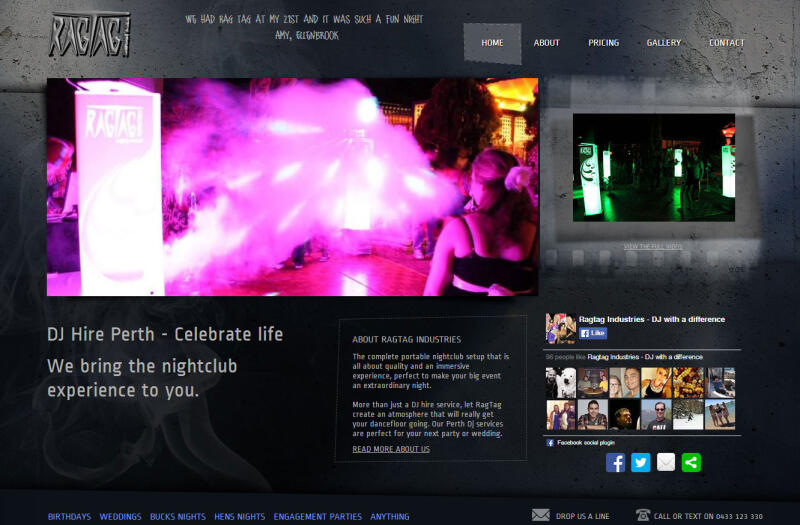Click the Ragtag Industries Facebook page avatar
This screenshot has height=525, width=800.
click(560, 327)
